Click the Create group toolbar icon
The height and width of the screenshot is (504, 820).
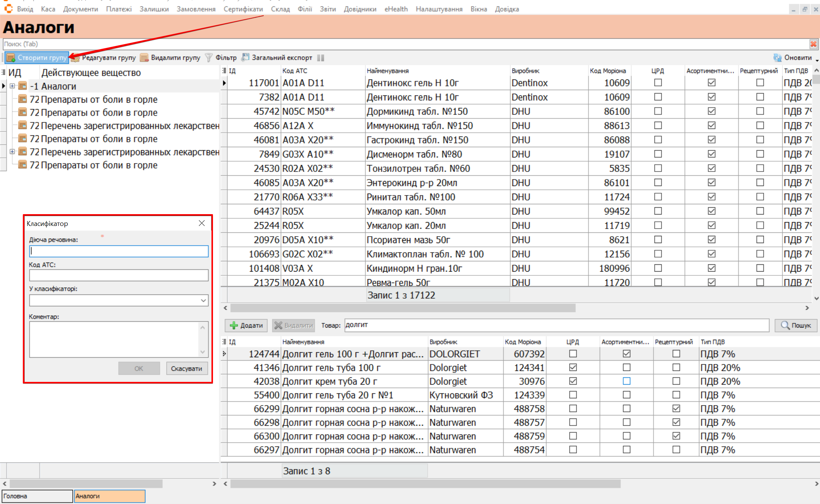tap(11, 58)
